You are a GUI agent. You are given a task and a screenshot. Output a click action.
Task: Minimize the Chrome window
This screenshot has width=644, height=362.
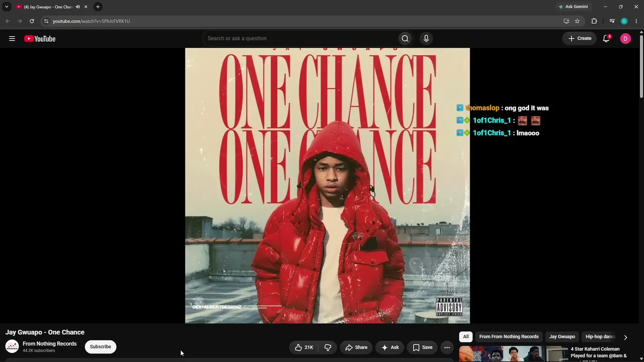click(x=605, y=7)
